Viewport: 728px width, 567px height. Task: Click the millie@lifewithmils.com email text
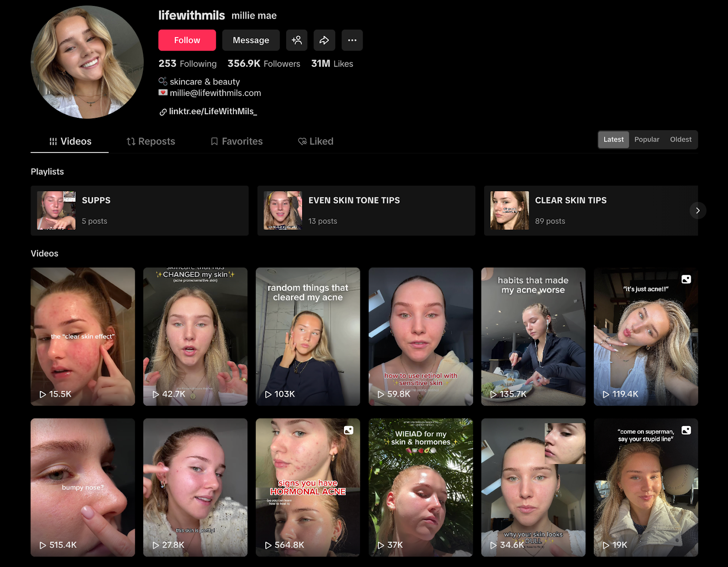(215, 93)
